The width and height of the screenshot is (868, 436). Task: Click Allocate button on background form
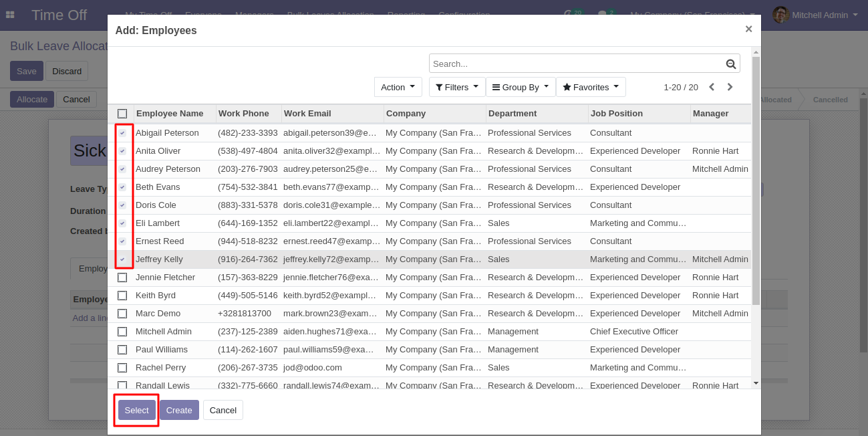click(x=32, y=99)
